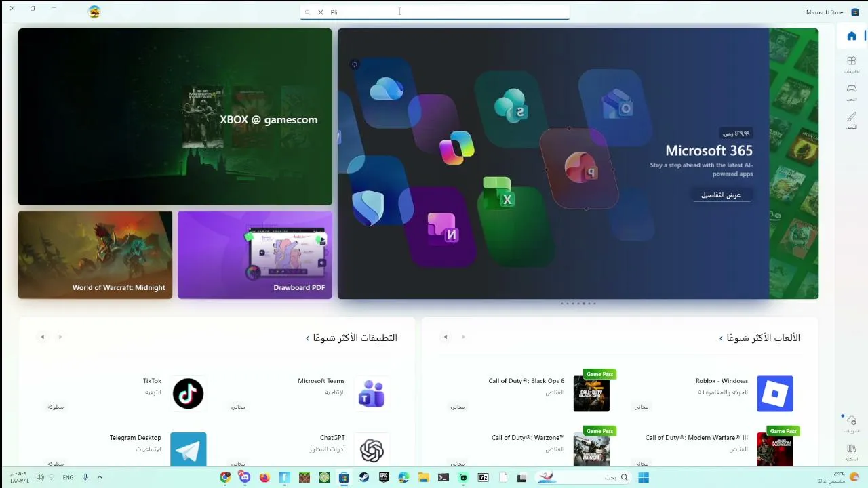Click the free button for Roblox - Windows
868x488 pixels.
point(641,407)
